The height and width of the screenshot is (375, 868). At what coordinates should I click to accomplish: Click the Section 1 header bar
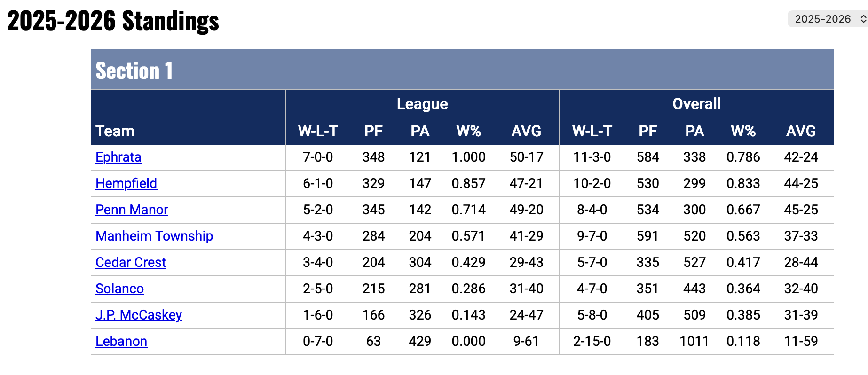coord(462,70)
